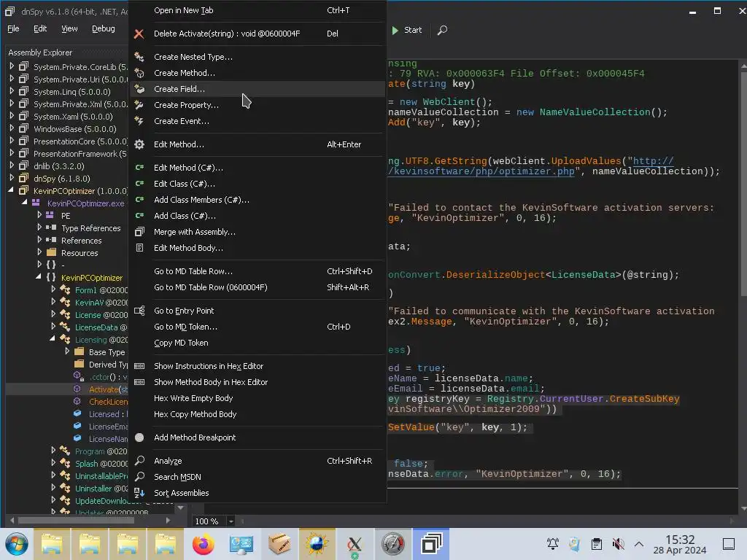The width and height of the screenshot is (747, 560).
Task: Choose Add Class (C#)… entry
Action: (x=185, y=216)
